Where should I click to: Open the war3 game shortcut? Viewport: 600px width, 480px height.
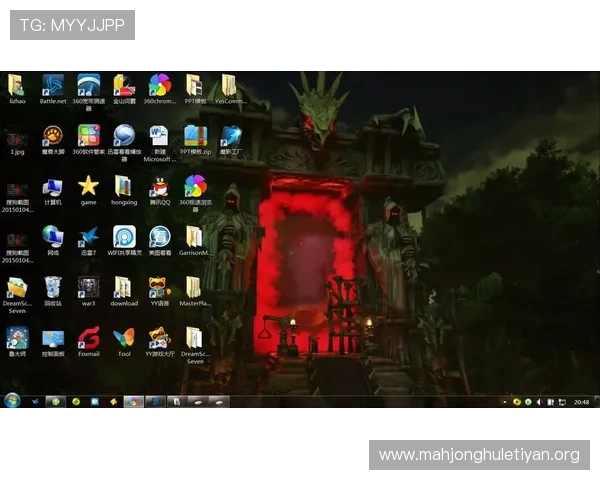89,288
